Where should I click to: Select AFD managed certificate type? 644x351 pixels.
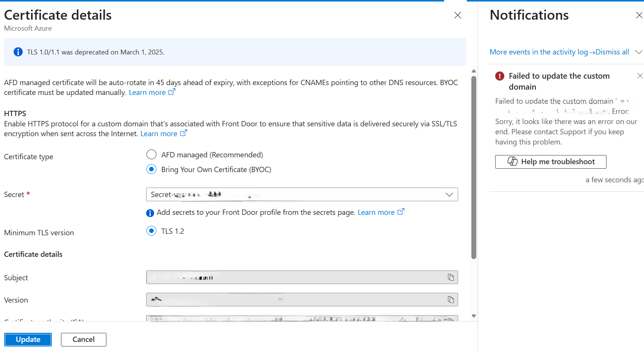pyautogui.click(x=151, y=154)
